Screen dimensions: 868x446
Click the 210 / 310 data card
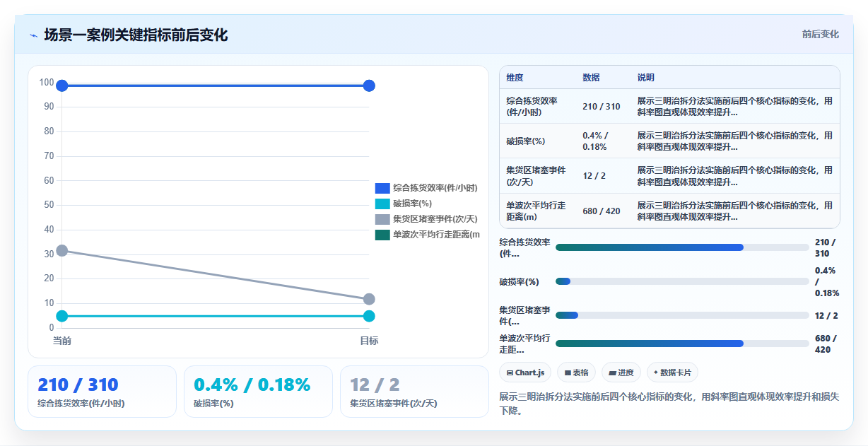(102, 392)
